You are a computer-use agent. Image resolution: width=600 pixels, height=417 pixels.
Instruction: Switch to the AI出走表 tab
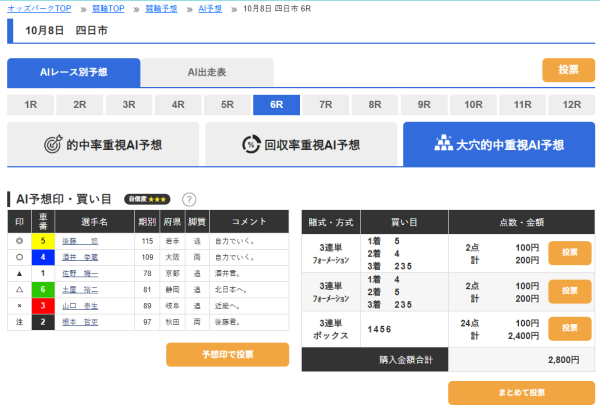coord(207,72)
